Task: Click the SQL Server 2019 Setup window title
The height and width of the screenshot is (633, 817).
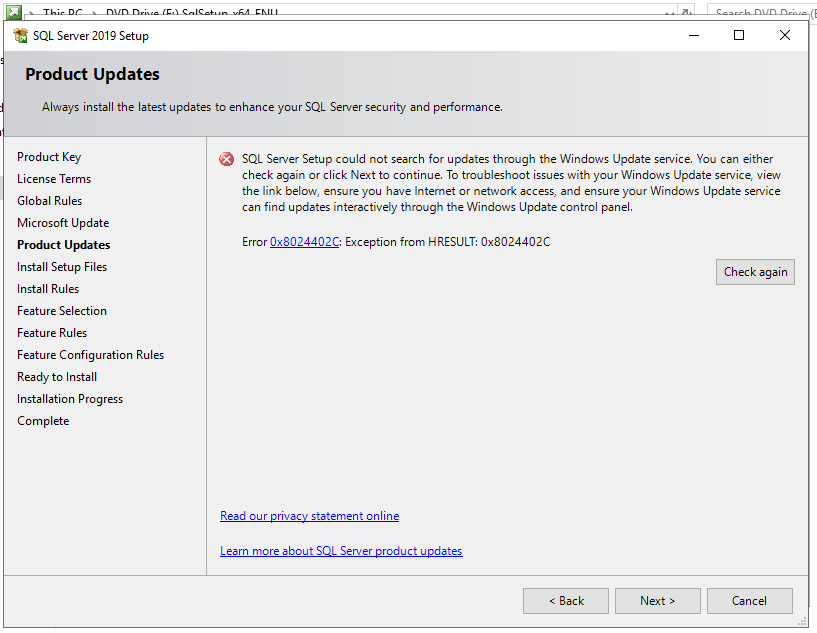Action: point(91,35)
